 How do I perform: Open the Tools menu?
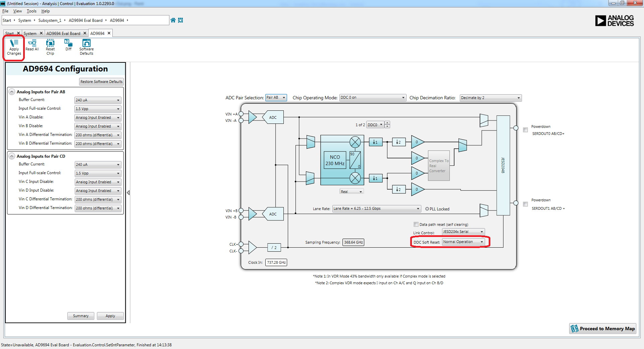(x=31, y=11)
